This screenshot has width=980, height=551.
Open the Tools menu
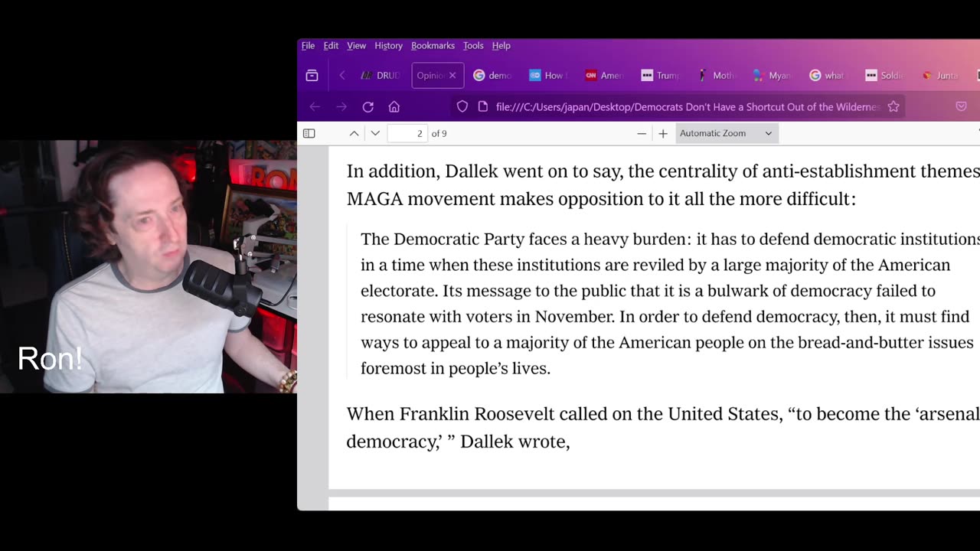point(473,46)
